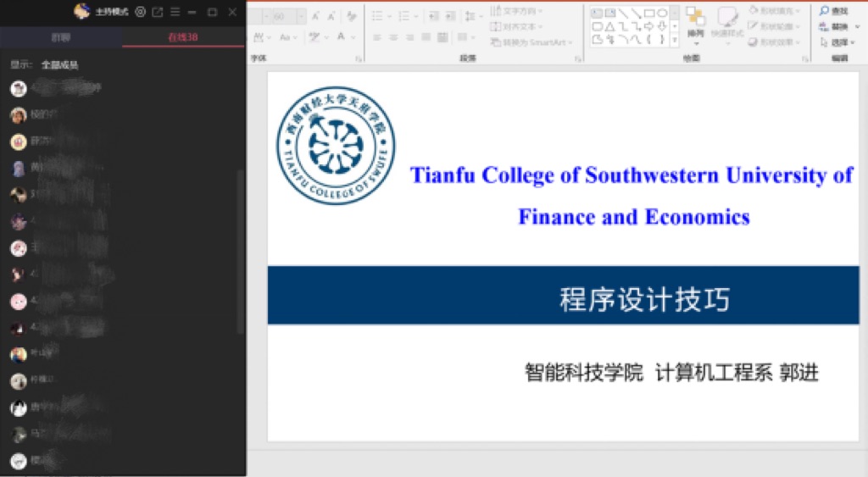Viewport: 868px width, 477px height.
Task: Select the down arrow shape
Action: [x=662, y=26]
